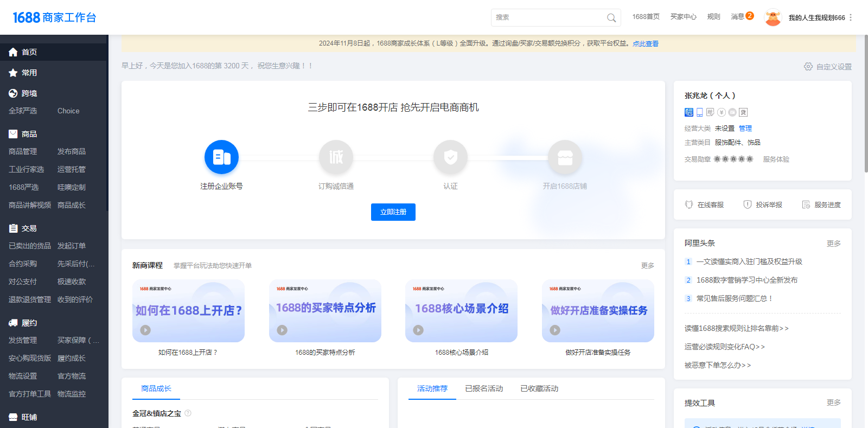Open 已卖出的货品 in the sidebar
The image size is (868, 428).
pyautogui.click(x=30, y=246)
